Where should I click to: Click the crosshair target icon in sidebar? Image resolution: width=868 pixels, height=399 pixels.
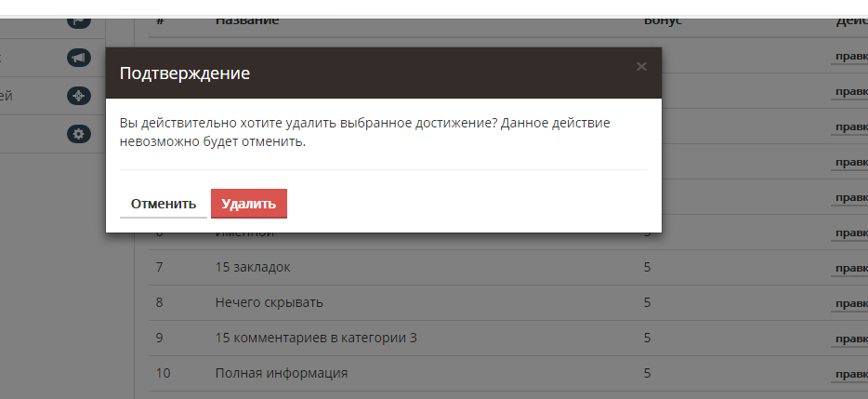[79, 96]
